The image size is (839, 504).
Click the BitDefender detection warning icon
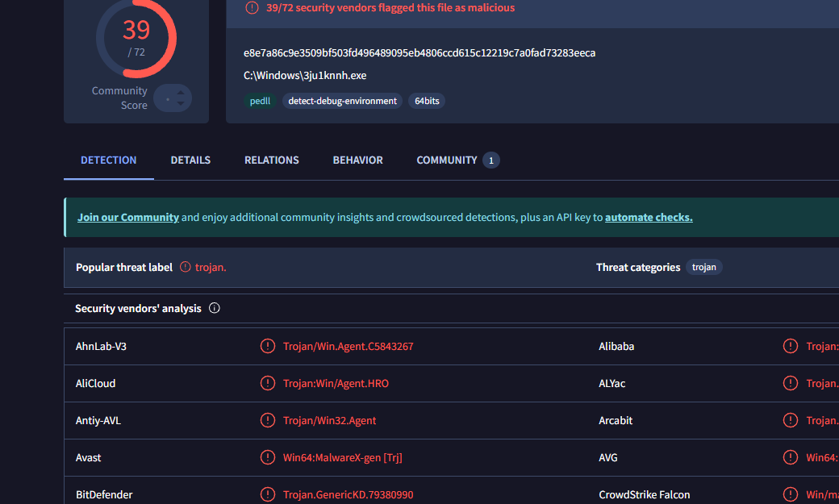(x=268, y=494)
